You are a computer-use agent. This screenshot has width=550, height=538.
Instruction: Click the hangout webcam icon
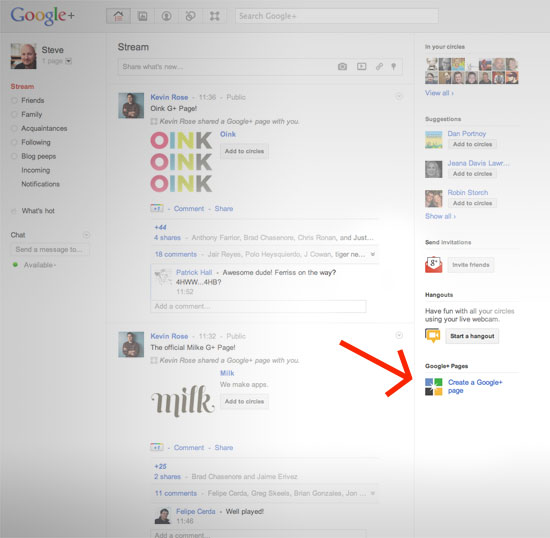tap(432, 336)
